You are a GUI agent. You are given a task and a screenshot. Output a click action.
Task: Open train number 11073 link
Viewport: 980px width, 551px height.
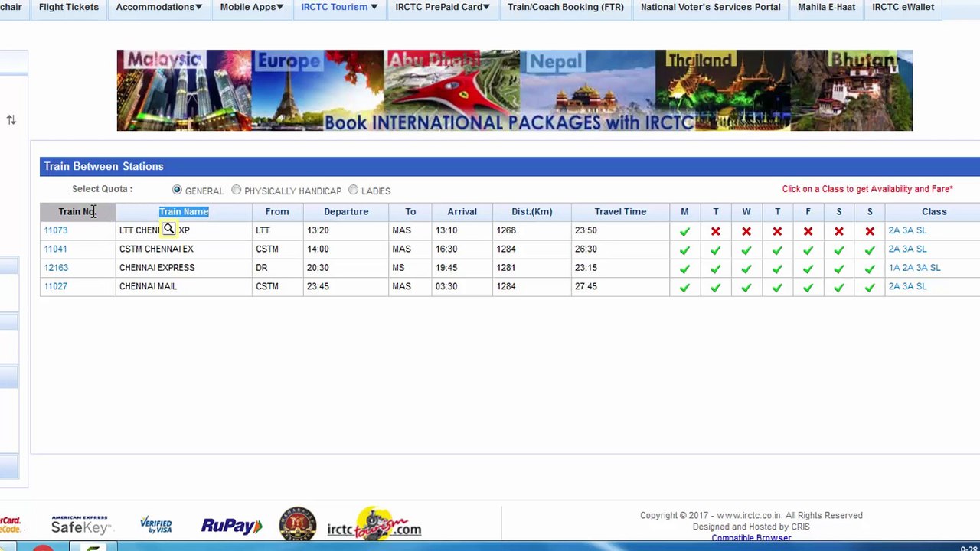[56, 230]
